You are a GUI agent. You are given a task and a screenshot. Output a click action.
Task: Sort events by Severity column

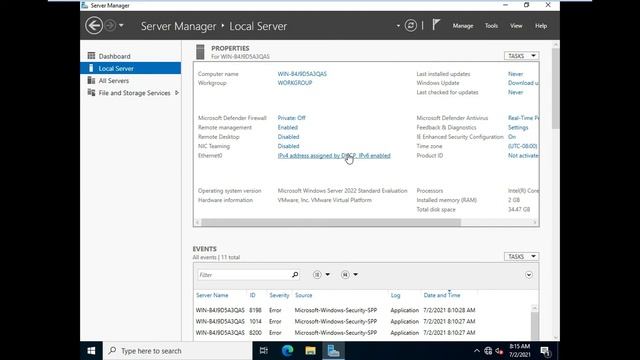pyautogui.click(x=279, y=295)
